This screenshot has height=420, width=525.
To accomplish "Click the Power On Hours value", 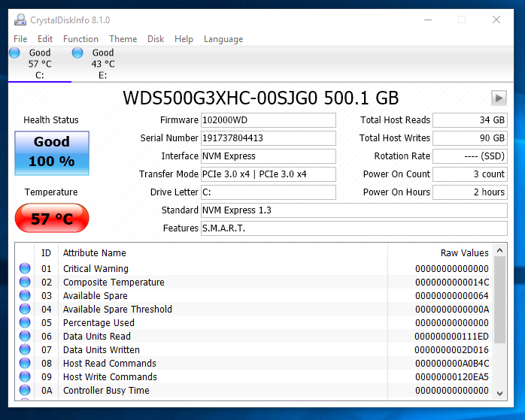I will coord(470,192).
